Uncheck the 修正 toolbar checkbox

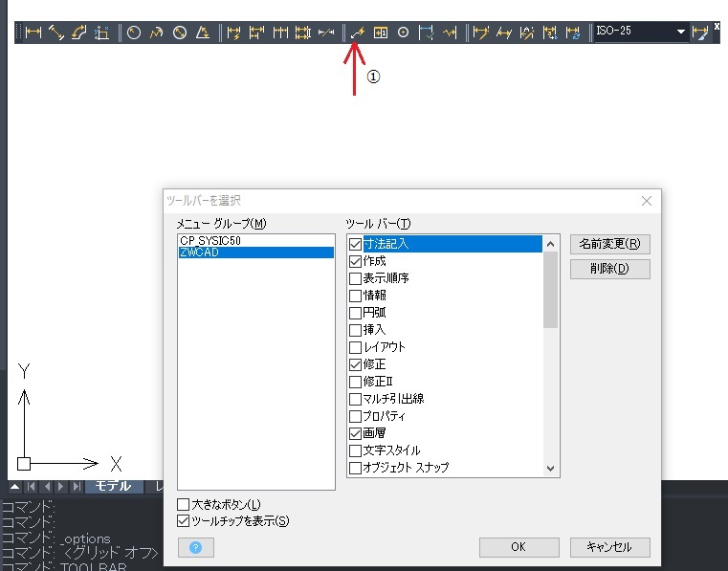(355, 364)
